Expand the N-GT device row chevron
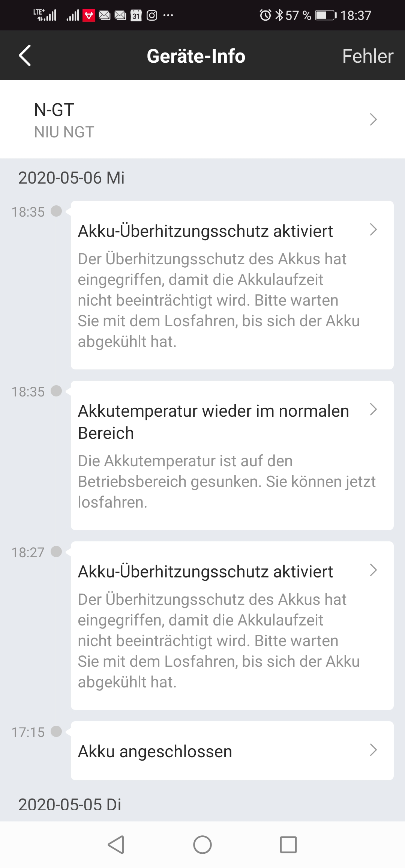Image resolution: width=405 pixels, height=868 pixels. [373, 119]
